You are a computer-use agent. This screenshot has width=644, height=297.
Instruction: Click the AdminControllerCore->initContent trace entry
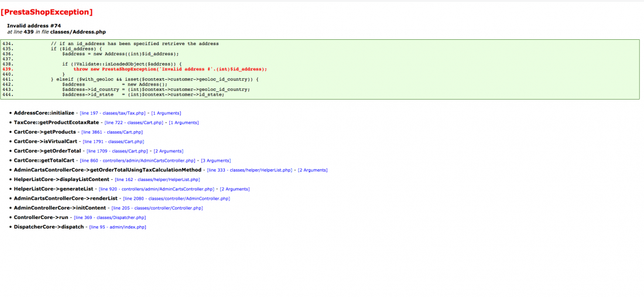60,208
